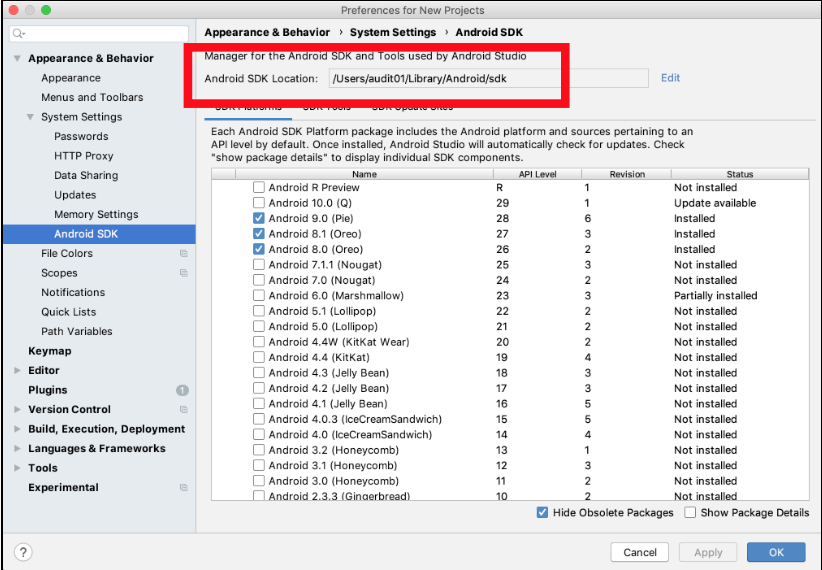
Task: Enable Show Package Details checkbox
Action: tap(690, 512)
